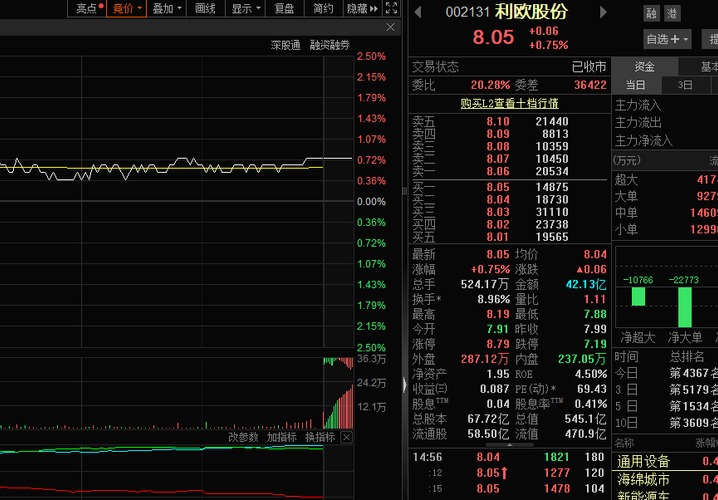Image resolution: width=718 pixels, height=500 pixels.
Task: Open the 显示 display dropdown
Action: coord(245,8)
